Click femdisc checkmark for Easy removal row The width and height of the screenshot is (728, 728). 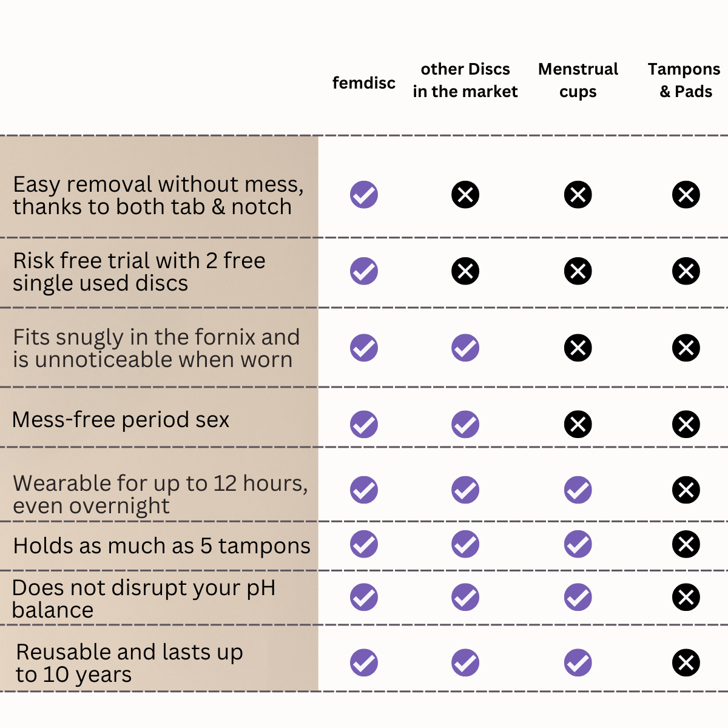click(364, 195)
